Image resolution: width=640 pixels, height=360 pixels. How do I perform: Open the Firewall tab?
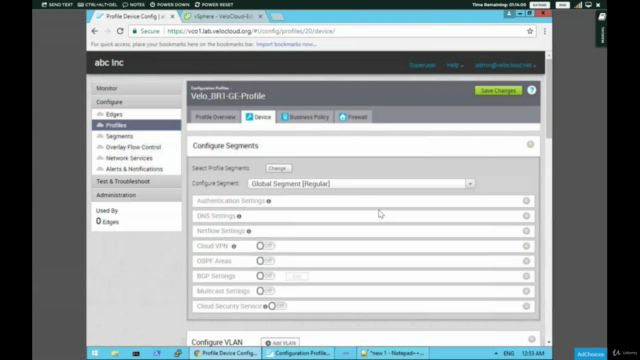(x=353, y=117)
